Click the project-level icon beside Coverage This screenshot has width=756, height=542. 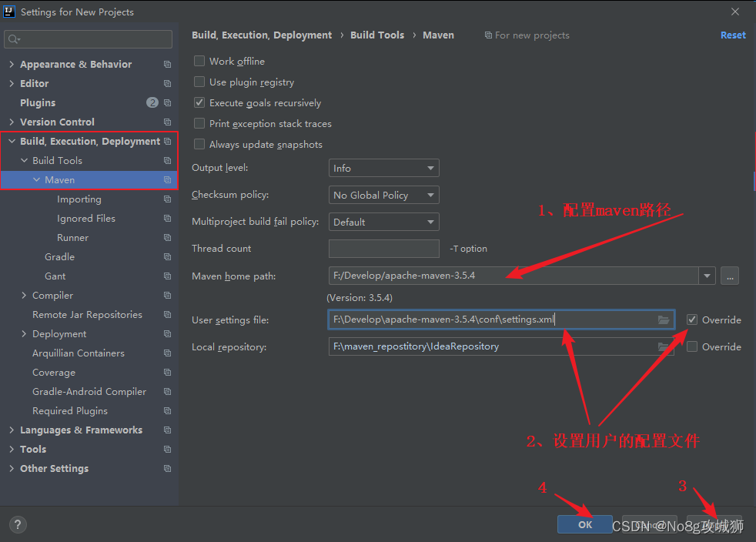167,373
